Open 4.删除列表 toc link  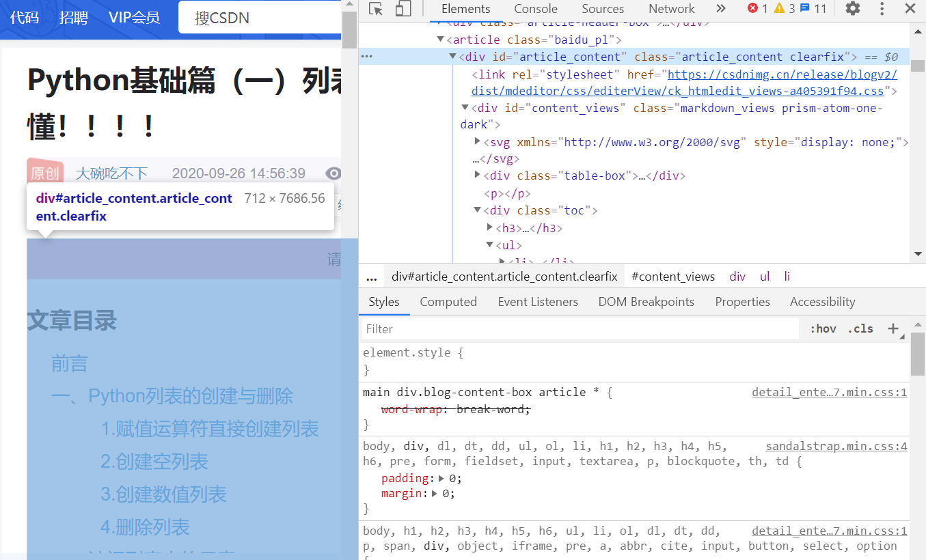click(x=145, y=527)
